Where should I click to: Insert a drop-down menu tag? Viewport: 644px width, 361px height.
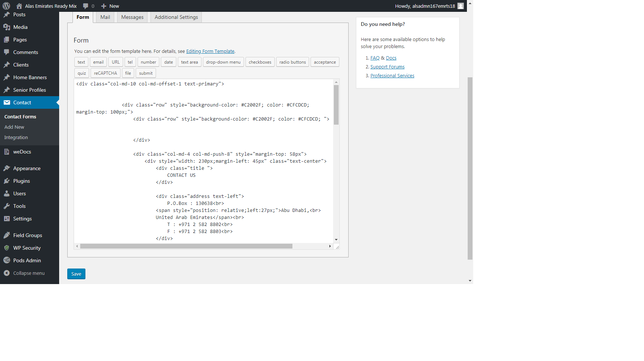click(223, 62)
